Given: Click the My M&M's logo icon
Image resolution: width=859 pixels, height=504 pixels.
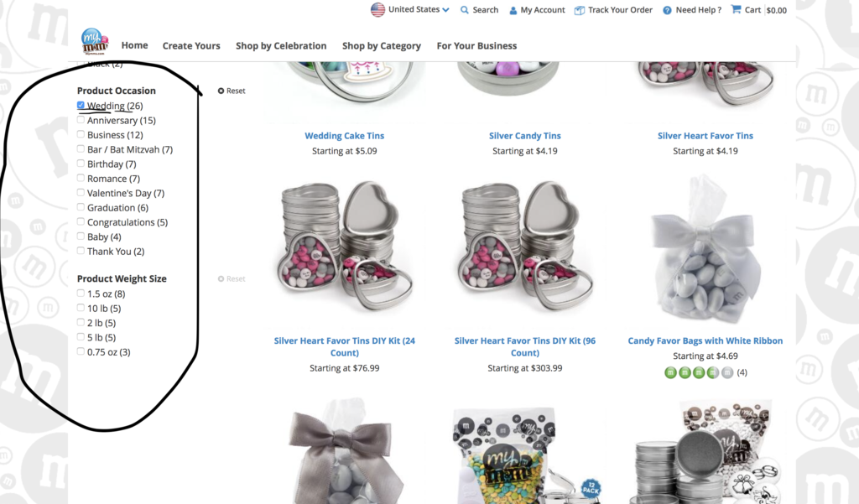Looking at the screenshot, I should [94, 42].
